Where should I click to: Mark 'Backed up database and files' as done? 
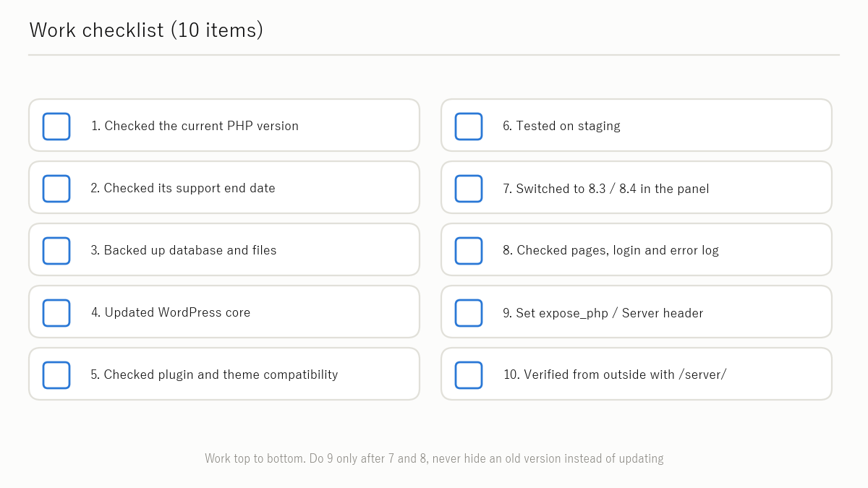point(56,250)
